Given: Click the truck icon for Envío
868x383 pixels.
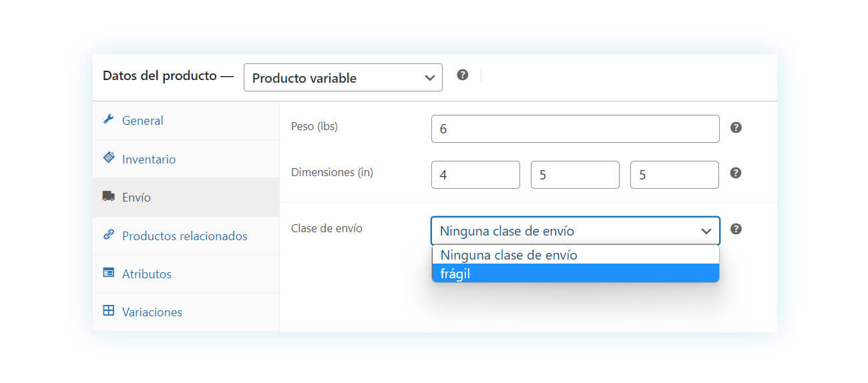Looking at the screenshot, I should click(108, 196).
